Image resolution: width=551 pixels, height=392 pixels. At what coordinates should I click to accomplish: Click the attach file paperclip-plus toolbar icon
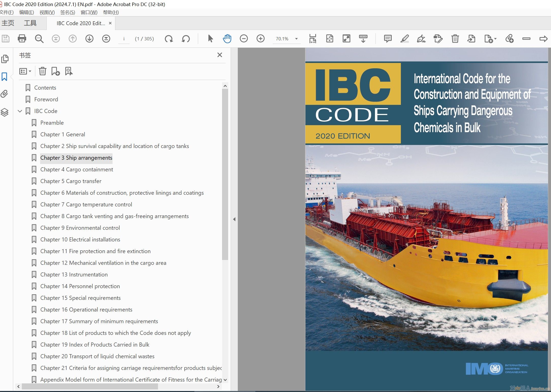point(509,39)
